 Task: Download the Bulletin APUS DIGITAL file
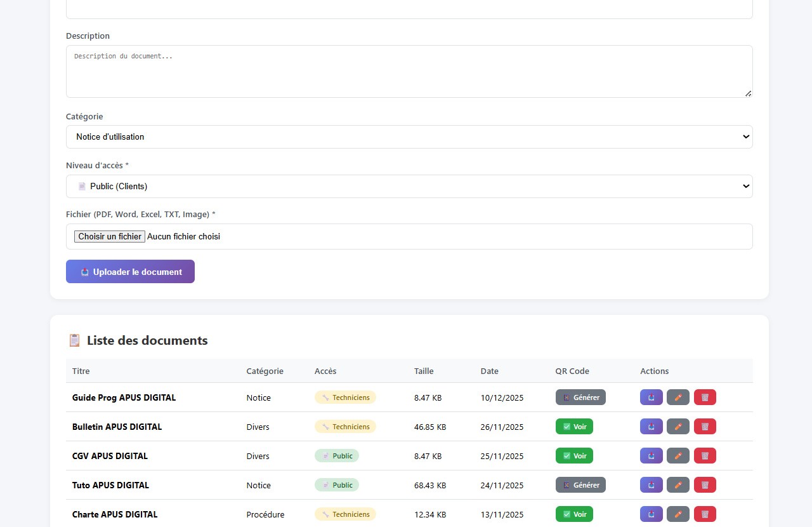point(652,427)
